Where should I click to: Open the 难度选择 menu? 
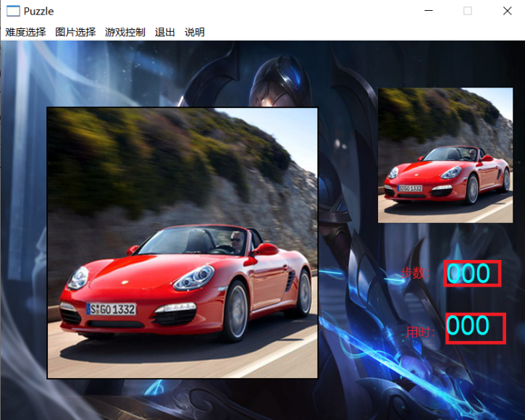25,32
